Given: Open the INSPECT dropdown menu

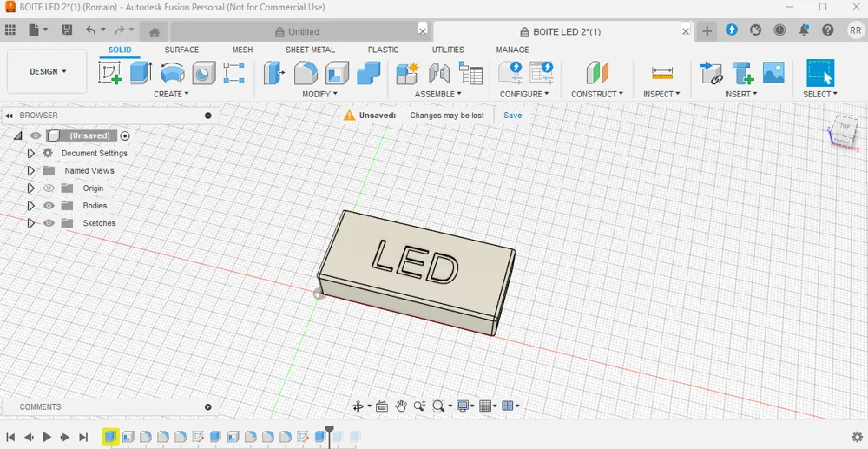Looking at the screenshot, I should pos(661,94).
